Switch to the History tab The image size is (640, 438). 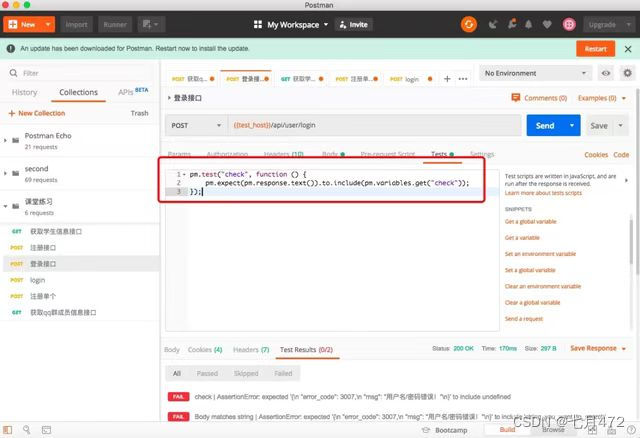tap(24, 92)
